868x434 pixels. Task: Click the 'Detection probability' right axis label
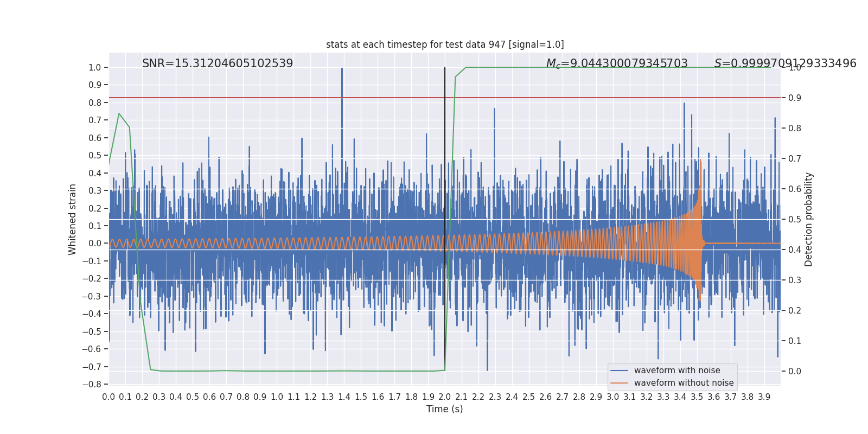[x=809, y=219]
